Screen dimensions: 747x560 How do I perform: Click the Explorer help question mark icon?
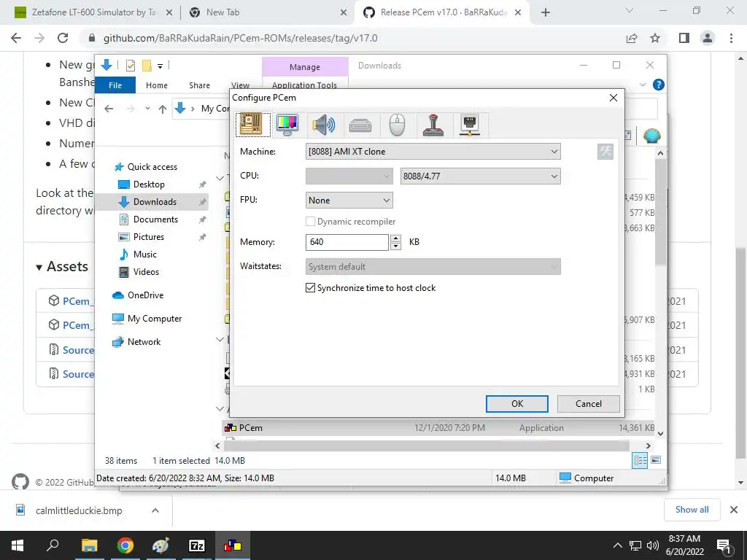tap(659, 85)
